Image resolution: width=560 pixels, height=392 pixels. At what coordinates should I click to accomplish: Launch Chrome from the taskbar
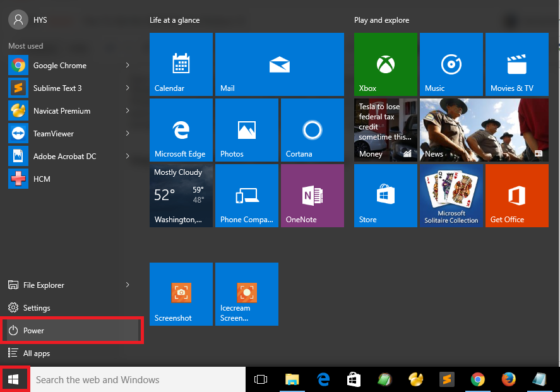point(477,379)
